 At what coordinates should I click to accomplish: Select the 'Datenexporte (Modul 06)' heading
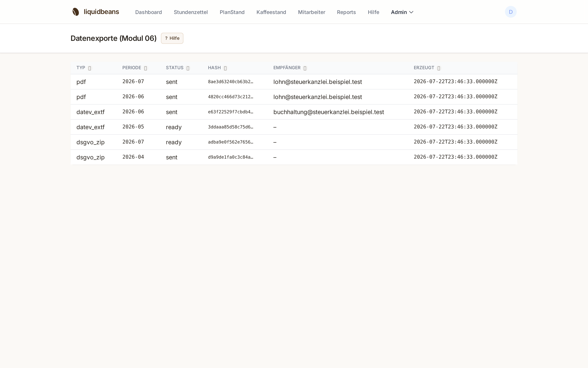pos(114,38)
